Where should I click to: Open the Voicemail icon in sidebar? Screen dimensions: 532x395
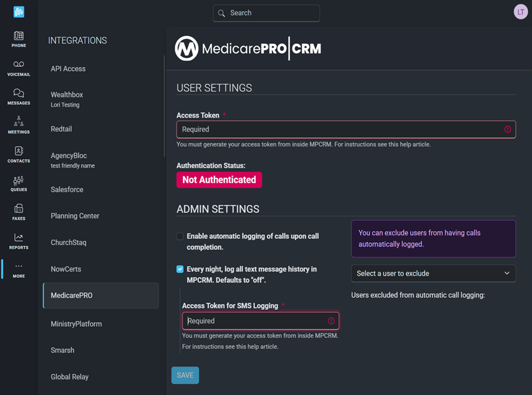19,65
